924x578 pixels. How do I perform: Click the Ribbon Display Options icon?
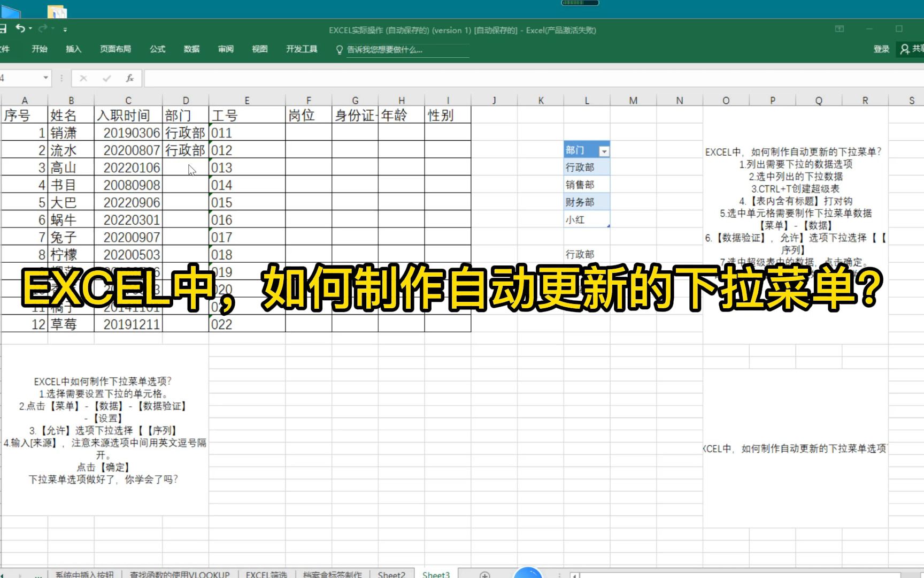point(840,29)
